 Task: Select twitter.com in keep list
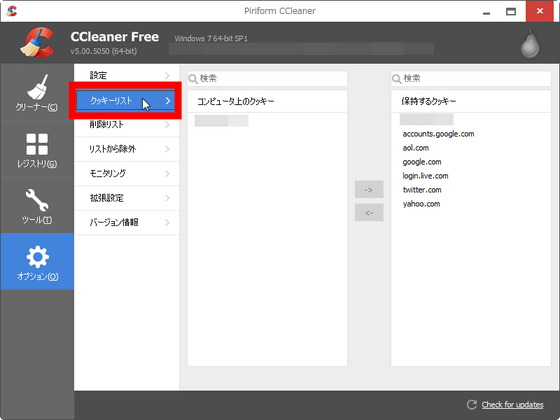pyautogui.click(x=422, y=190)
